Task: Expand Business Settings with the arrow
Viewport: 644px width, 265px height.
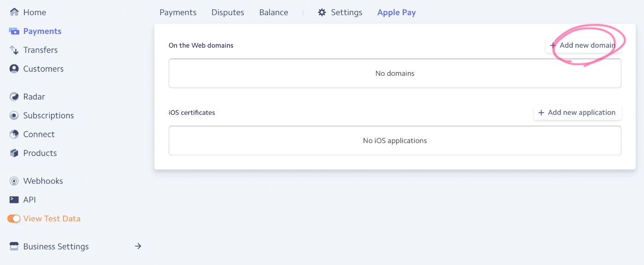Action: (x=138, y=246)
